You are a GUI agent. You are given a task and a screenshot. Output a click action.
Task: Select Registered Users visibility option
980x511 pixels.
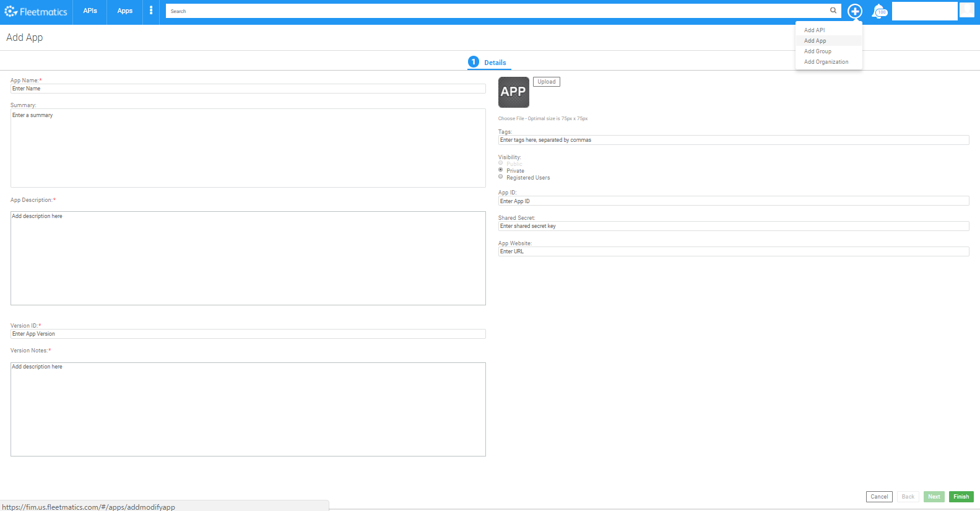click(x=501, y=177)
